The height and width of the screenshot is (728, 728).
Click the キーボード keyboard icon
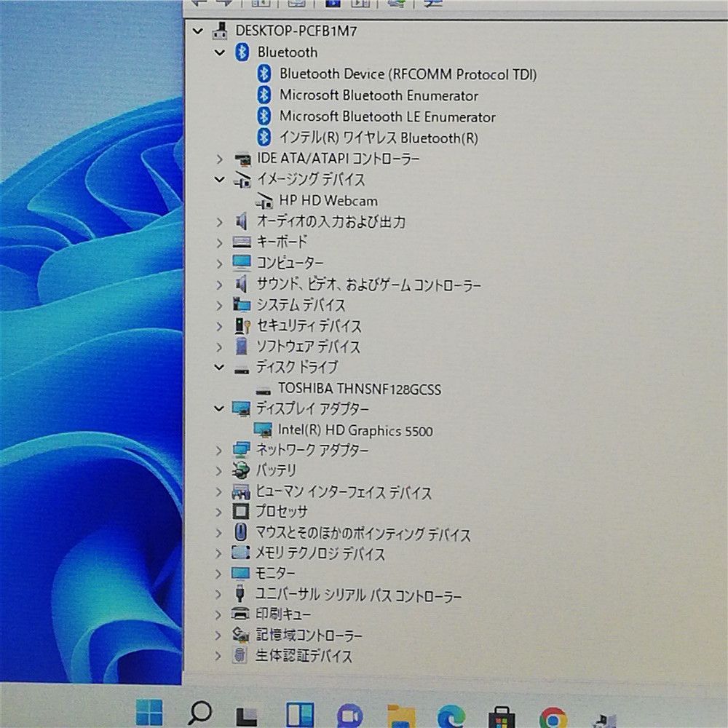(x=242, y=242)
